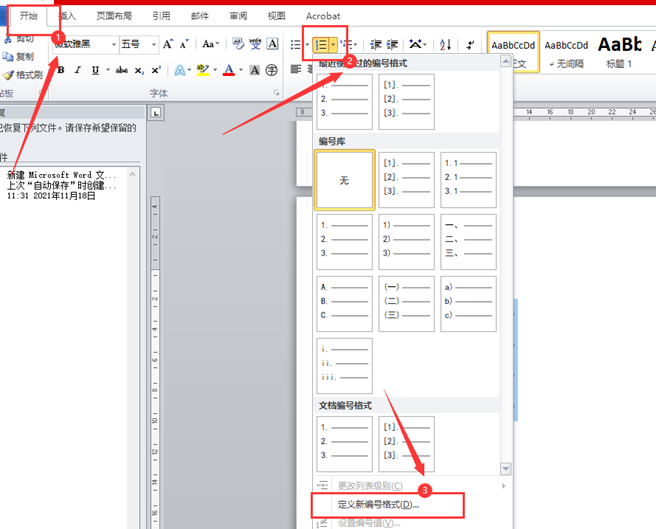Click the Character Border icon
The image size is (656, 529).
(x=272, y=44)
